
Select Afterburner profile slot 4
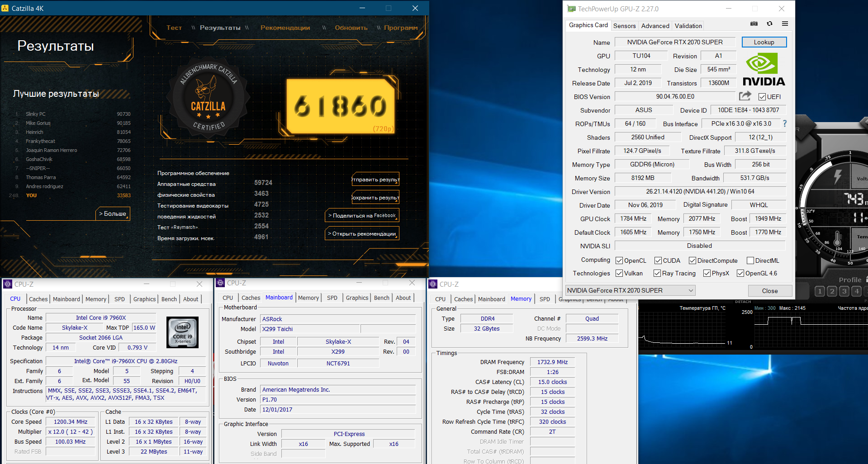856,291
